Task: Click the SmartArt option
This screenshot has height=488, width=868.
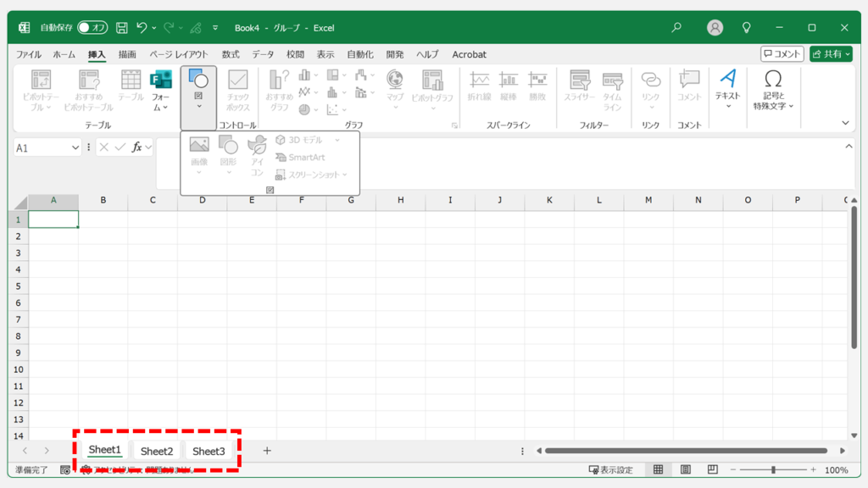Action: coord(300,157)
